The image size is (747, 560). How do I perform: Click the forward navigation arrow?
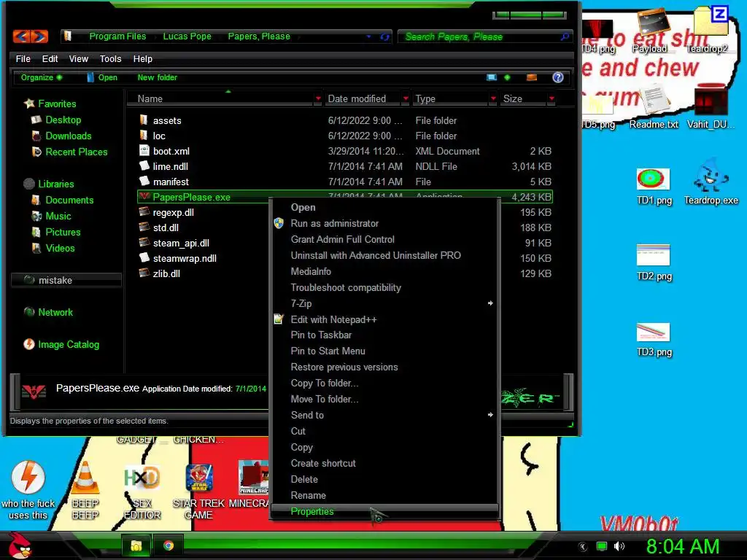[x=39, y=36]
